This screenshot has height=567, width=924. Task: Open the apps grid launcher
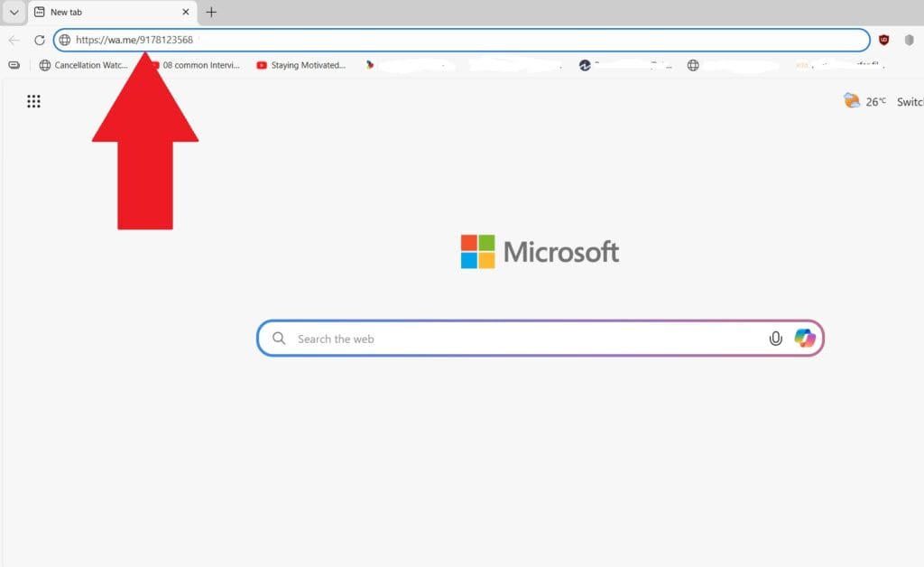[x=33, y=101]
